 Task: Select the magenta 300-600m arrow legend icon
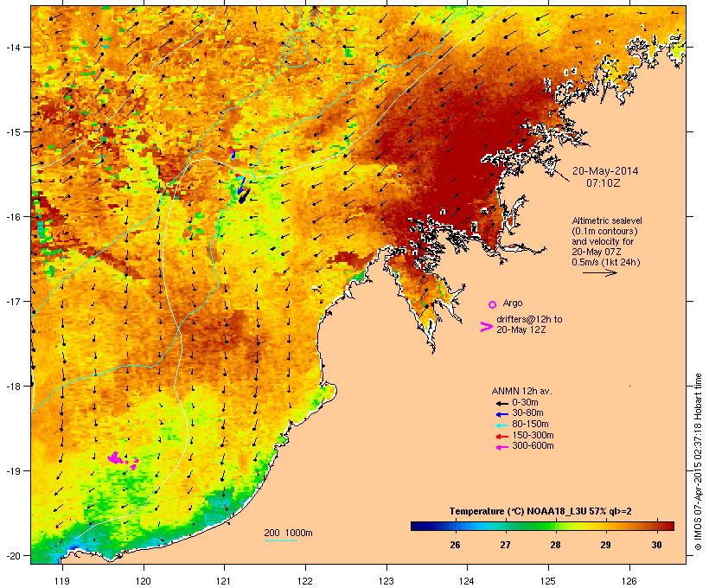point(501,447)
